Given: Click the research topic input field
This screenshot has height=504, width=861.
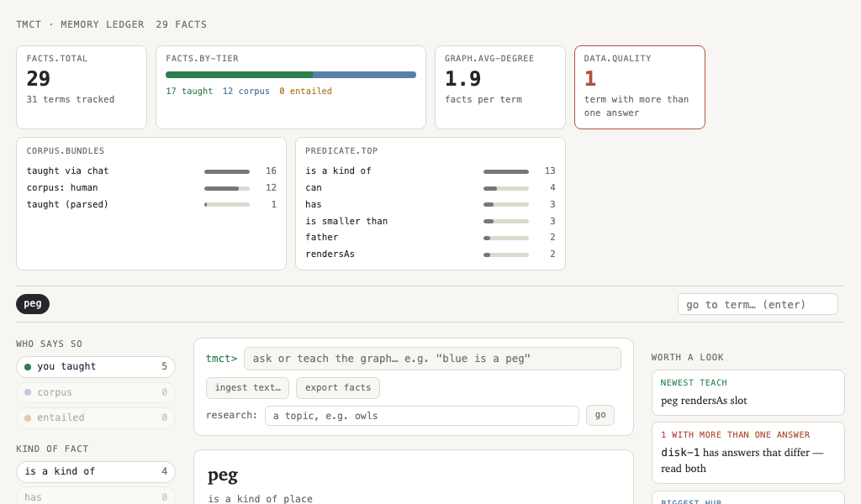Looking at the screenshot, I should 422,416.
